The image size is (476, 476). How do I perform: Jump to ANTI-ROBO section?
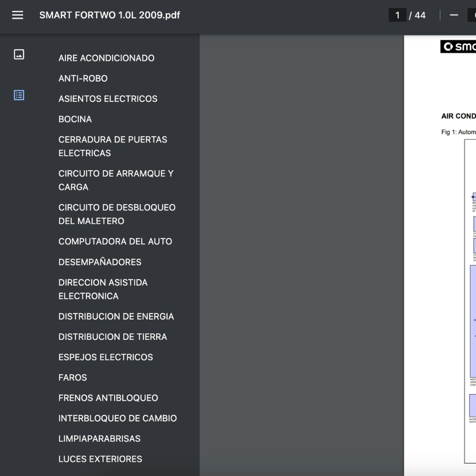[83, 78]
